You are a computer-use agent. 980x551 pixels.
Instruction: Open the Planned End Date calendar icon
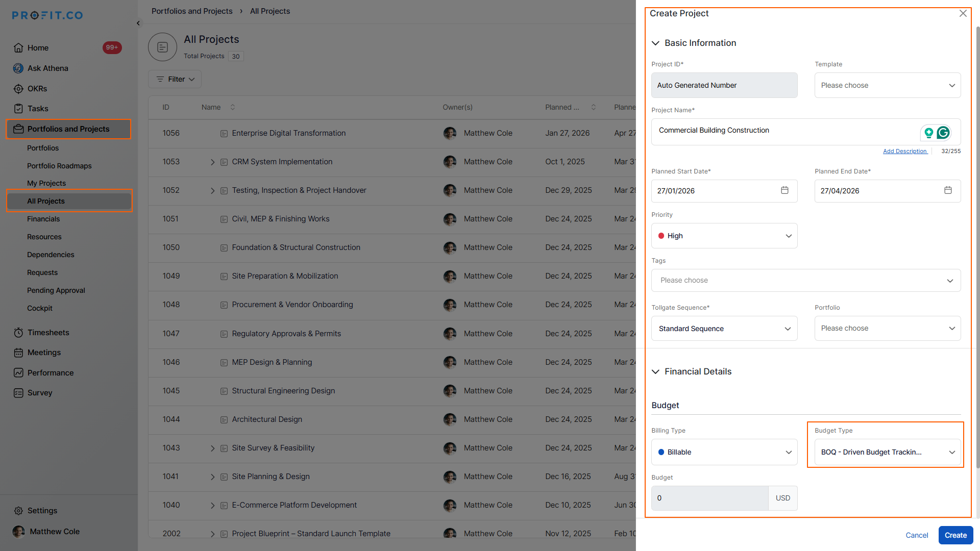click(x=948, y=190)
